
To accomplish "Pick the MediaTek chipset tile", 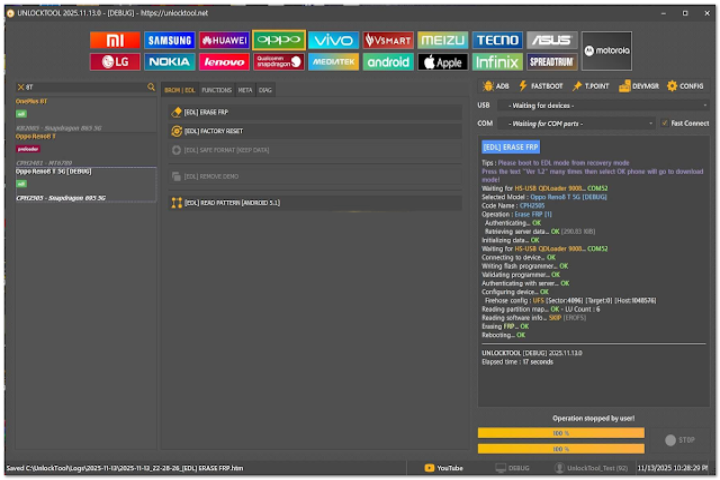I will (333, 62).
